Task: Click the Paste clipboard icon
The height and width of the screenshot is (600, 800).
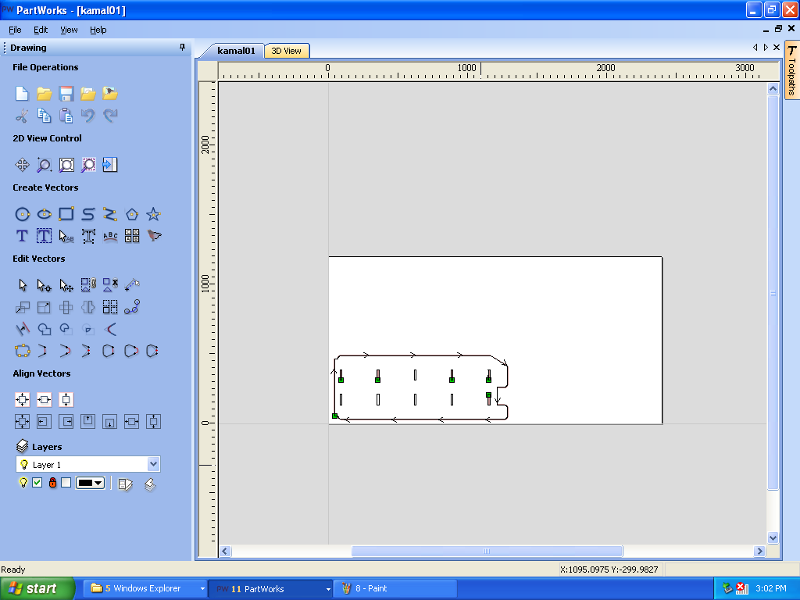Action: pyautogui.click(x=66, y=116)
